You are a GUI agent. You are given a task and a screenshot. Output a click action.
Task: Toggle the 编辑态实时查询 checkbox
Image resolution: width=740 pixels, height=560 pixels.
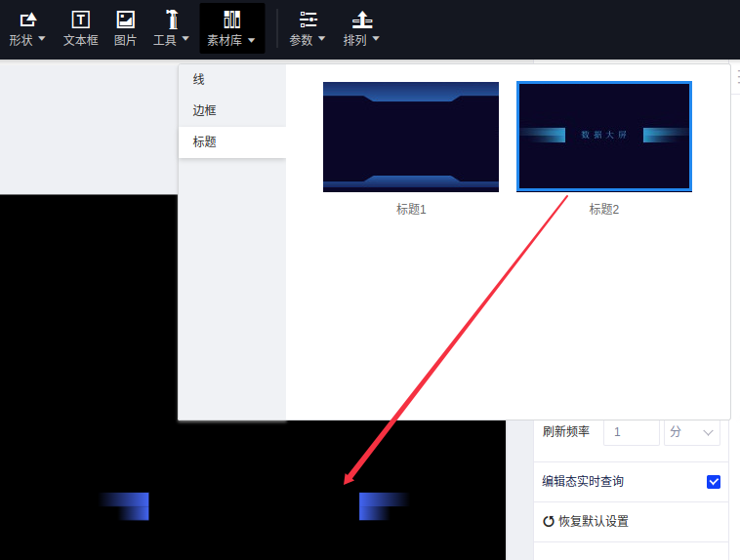pyautogui.click(x=713, y=482)
